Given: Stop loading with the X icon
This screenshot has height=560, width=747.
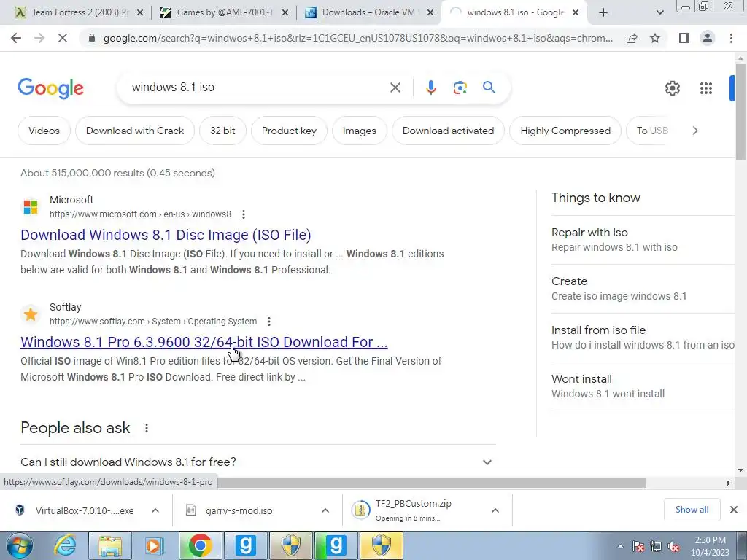Looking at the screenshot, I should click(63, 38).
